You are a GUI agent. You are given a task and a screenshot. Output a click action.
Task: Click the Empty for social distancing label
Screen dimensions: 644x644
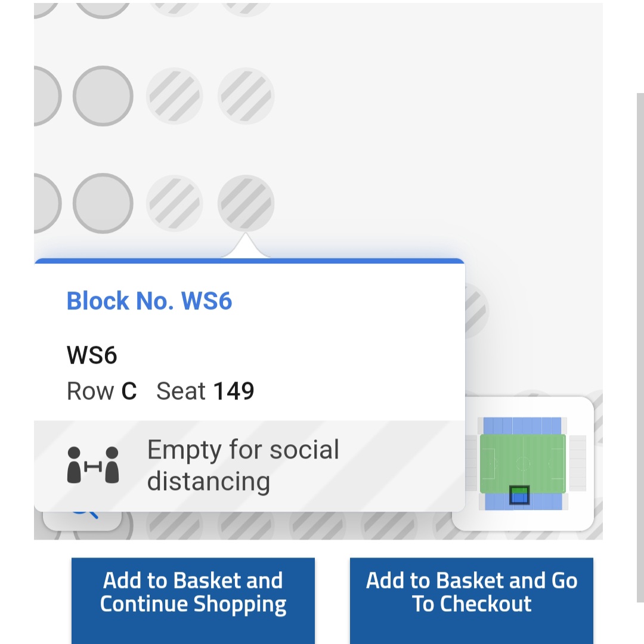pyautogui.click(x=243, y=465)
